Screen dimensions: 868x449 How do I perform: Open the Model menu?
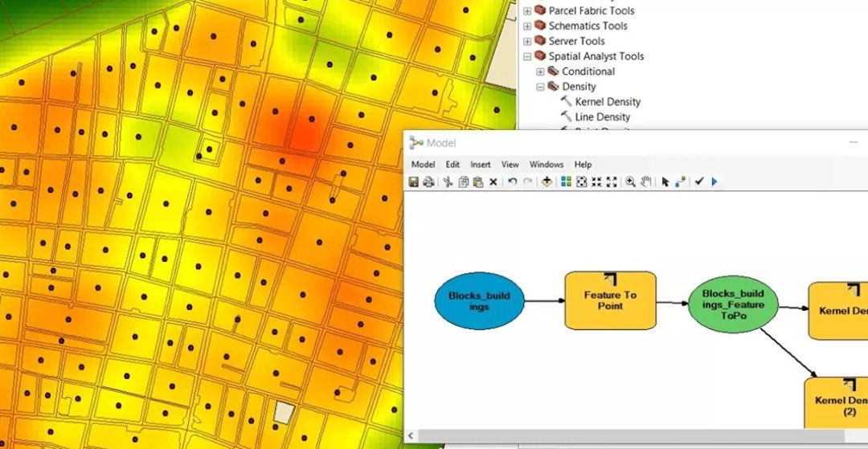coord(423,164)
